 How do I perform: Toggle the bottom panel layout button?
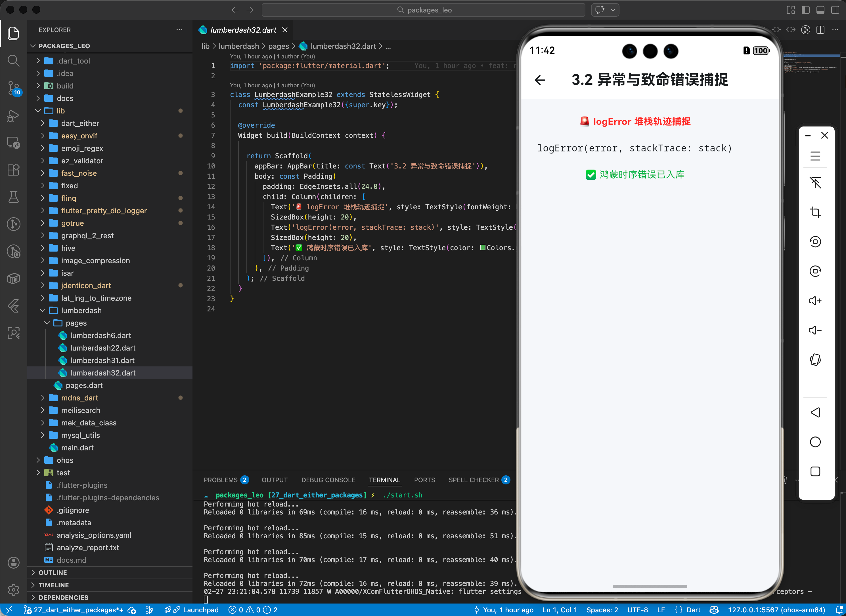pyautogui.click(x=820, y=10)
